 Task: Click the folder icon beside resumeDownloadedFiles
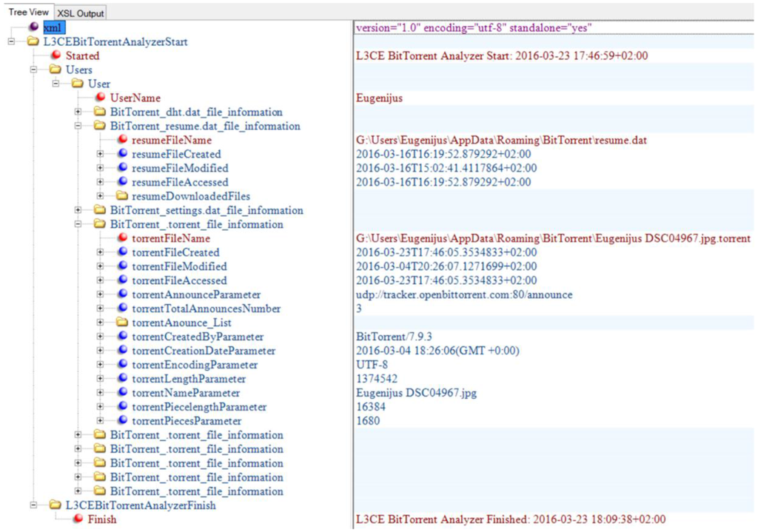122,196
